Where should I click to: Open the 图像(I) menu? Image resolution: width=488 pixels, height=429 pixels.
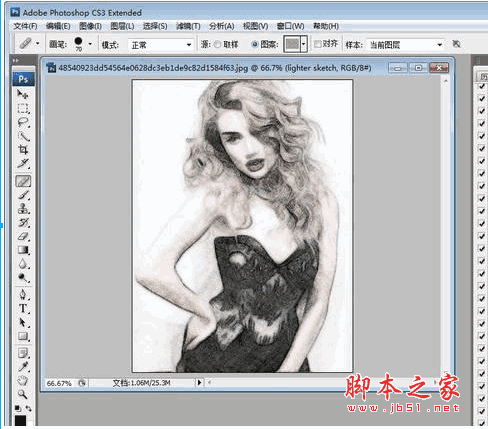coord(90,26)
